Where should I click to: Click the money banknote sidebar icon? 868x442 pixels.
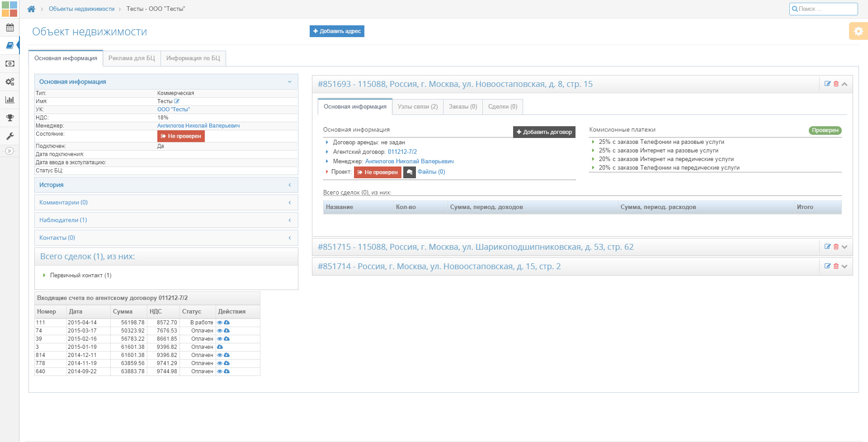(x=9, y=64)
